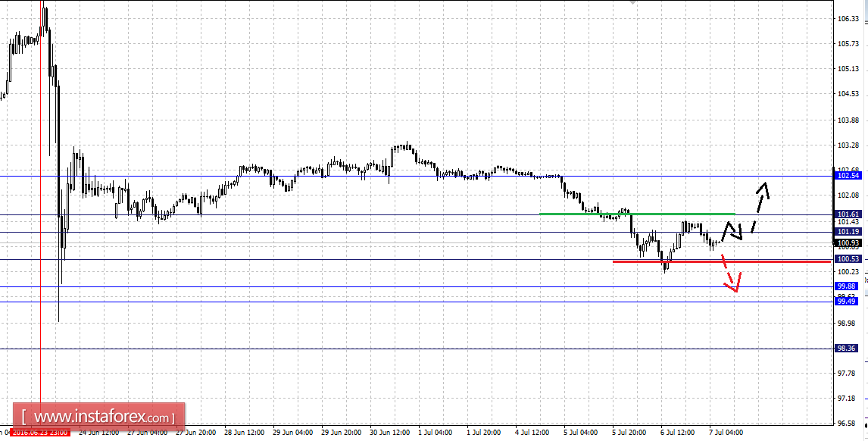Click the 105.73 price axis value
The width and height of the screenshot is (868, 441).
(848, 44)
